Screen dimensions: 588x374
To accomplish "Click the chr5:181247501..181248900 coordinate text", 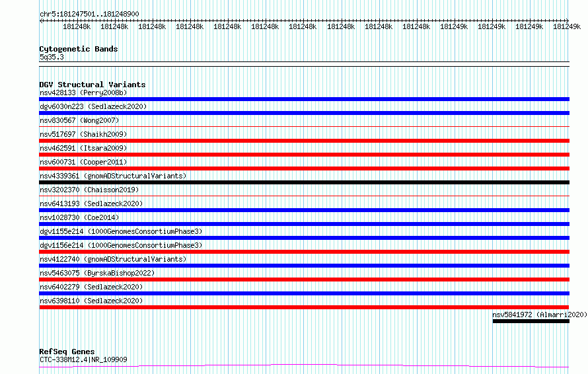I will tap(89, 14).
